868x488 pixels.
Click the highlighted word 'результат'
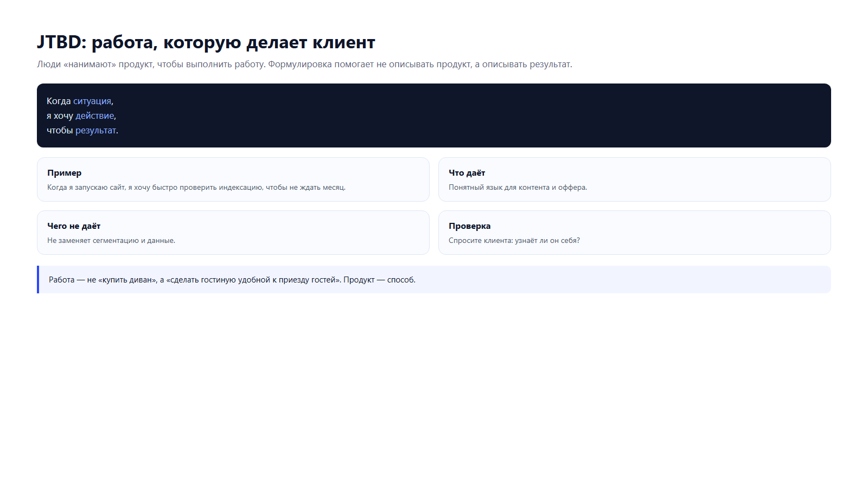95,130
